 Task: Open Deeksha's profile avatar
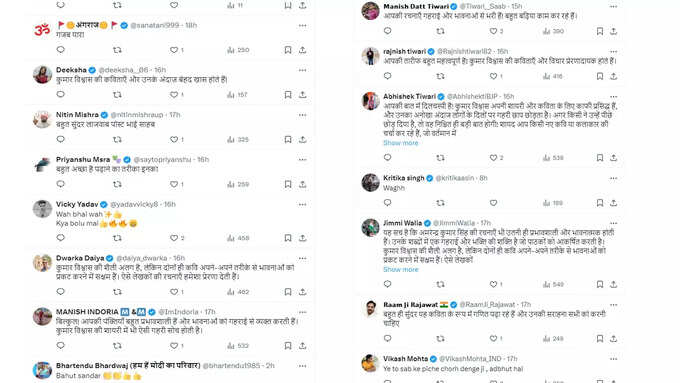[x=42, y=75]
